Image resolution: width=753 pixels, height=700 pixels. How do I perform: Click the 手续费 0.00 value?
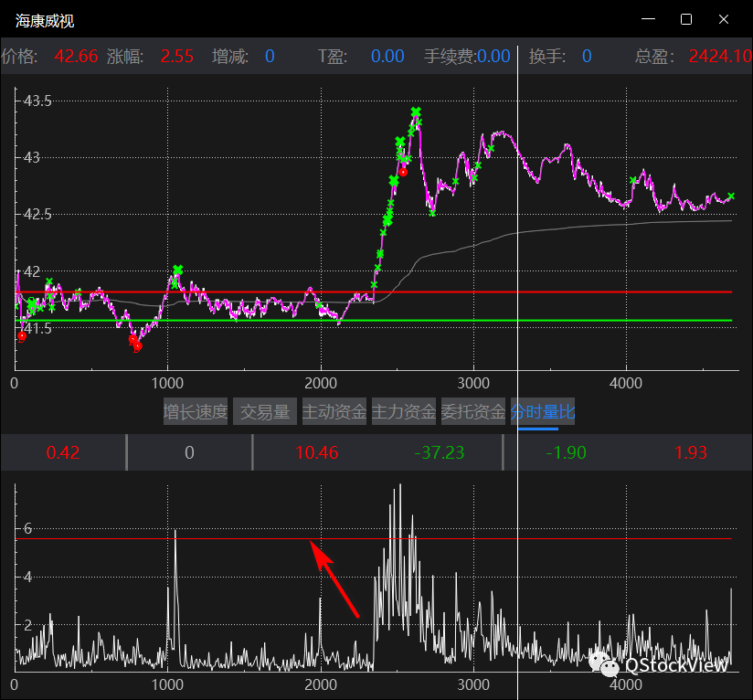coord(493,56)
